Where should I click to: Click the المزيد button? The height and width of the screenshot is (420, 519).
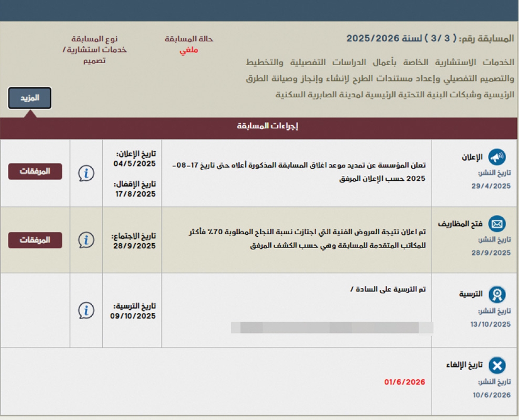pyautogui.click(x=30, y=98)
